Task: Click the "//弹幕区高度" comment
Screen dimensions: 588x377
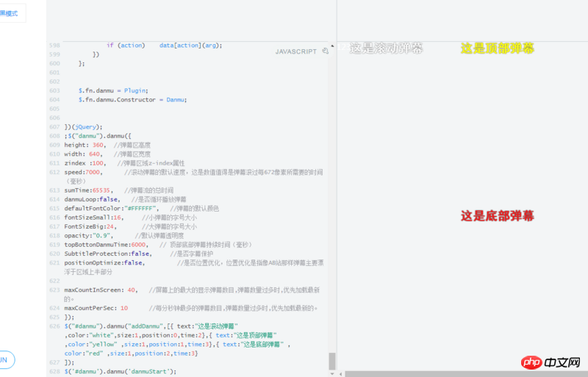Action: tap(132, 146)
